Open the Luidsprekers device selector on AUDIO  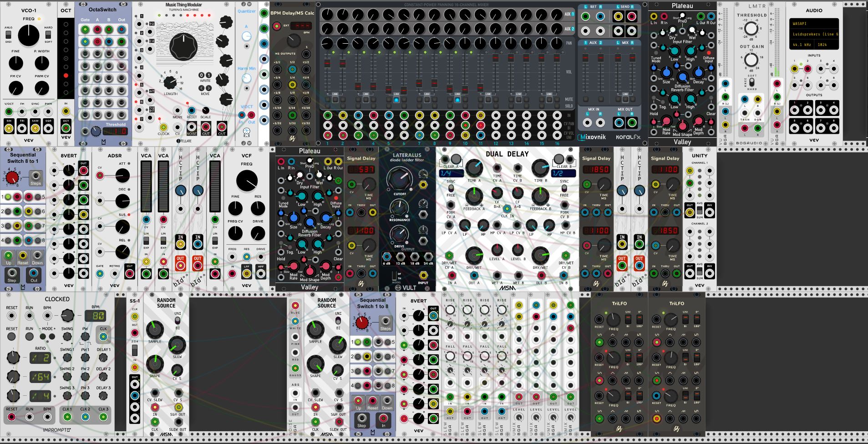[814, 34]
